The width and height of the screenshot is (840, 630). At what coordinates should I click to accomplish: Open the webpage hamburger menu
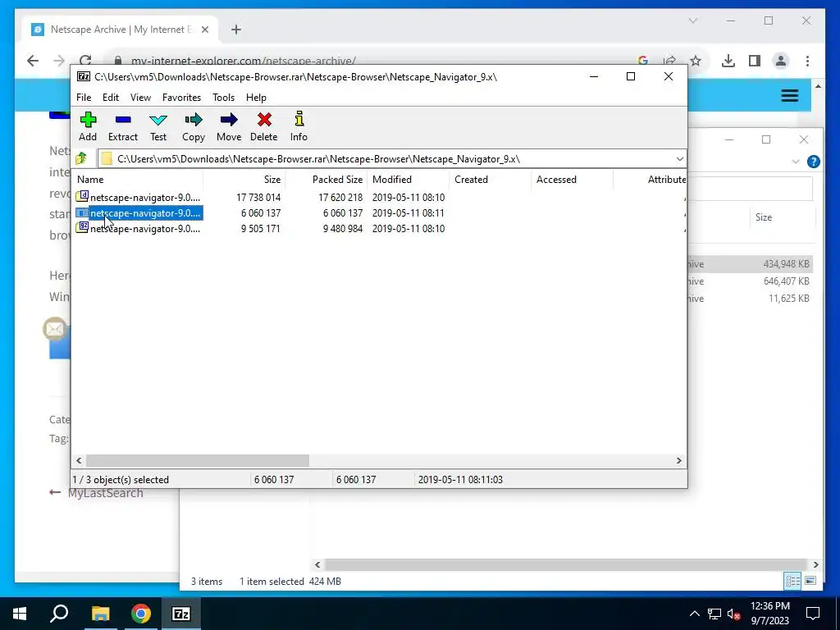click(790, 96)
